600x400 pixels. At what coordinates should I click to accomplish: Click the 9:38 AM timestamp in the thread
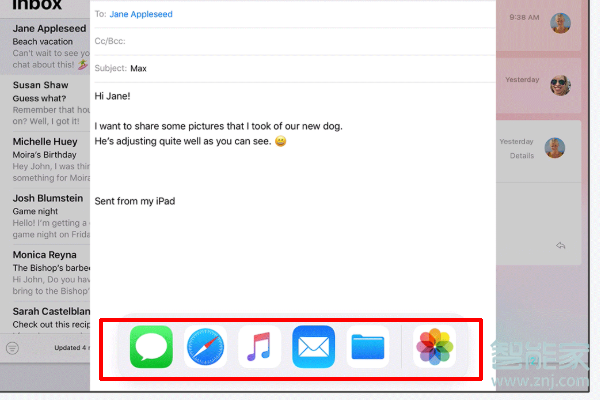pos(524,17)
